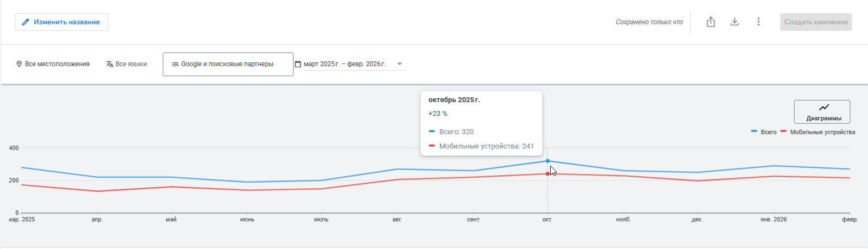Click the calendar icon next to date range
Viewport: 868px width, 249px height.
coord(298,64)
